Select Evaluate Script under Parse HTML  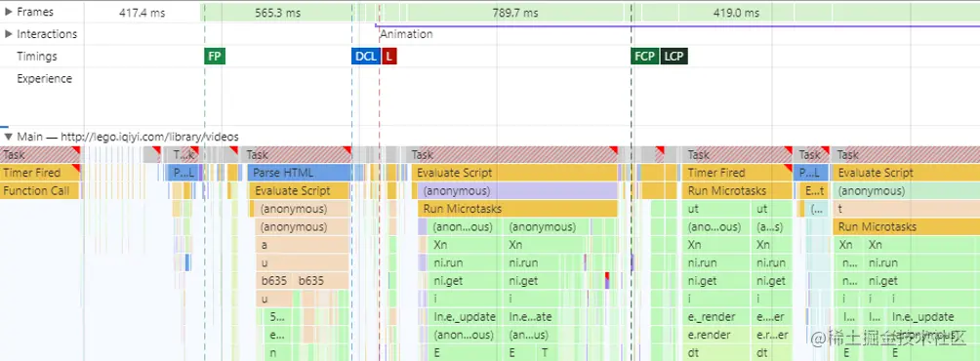click(x=300, y=191)
